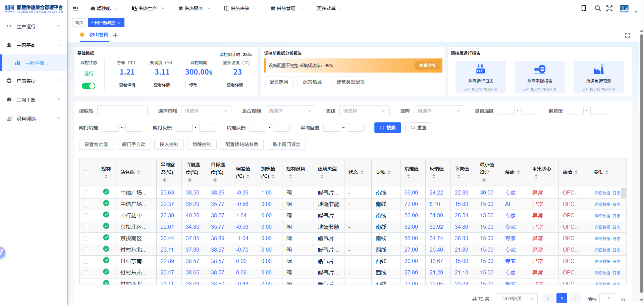Switch to the 首页 tab
The image size is (644, 306).
[x=79, y=22]
